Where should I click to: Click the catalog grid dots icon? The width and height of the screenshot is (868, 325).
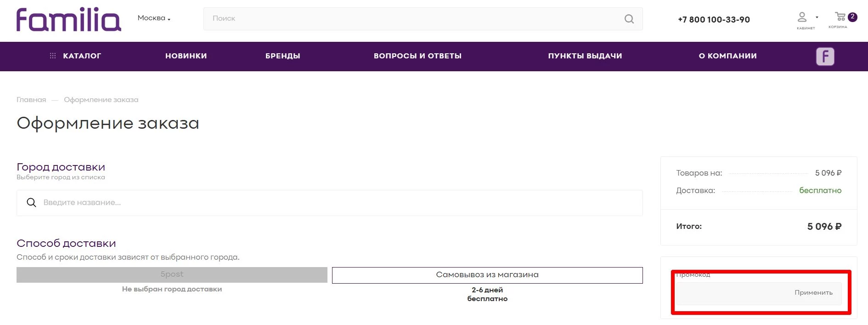point(53,56)
